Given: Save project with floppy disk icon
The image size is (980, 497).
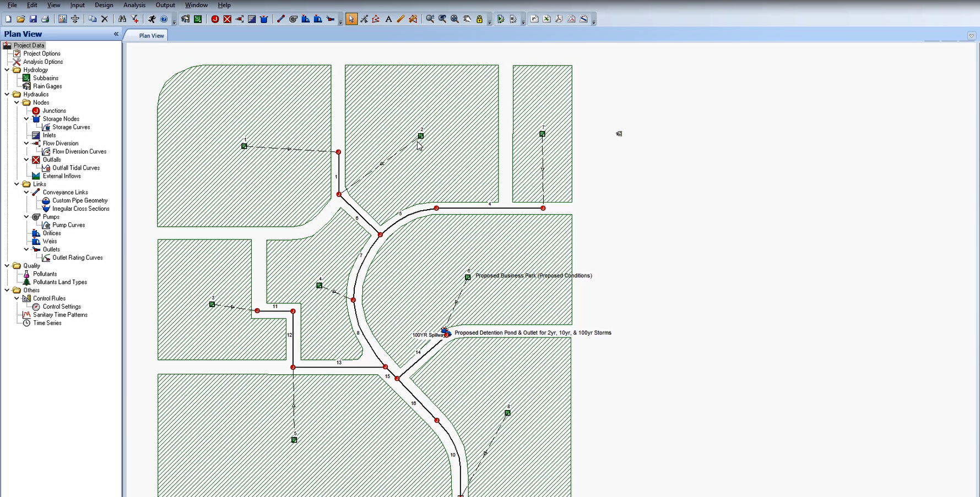Looking at the screenshot, I should pos(33,19).
